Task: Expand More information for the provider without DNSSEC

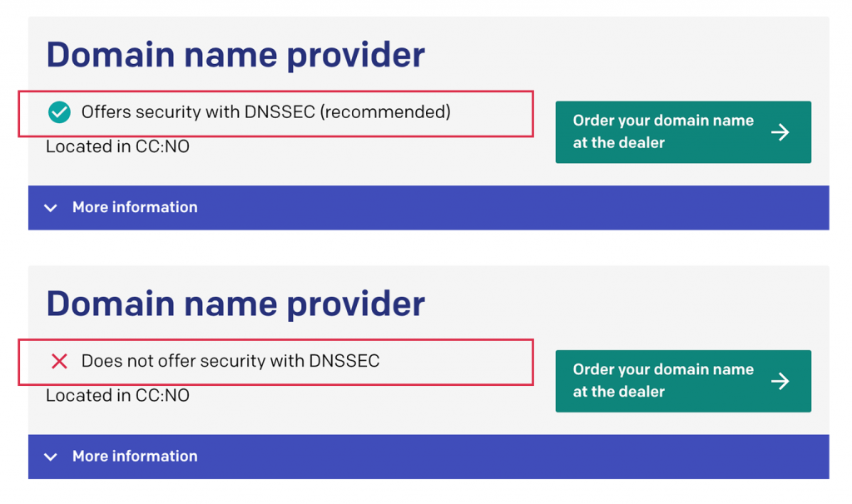Action: (x=428, y=457)
